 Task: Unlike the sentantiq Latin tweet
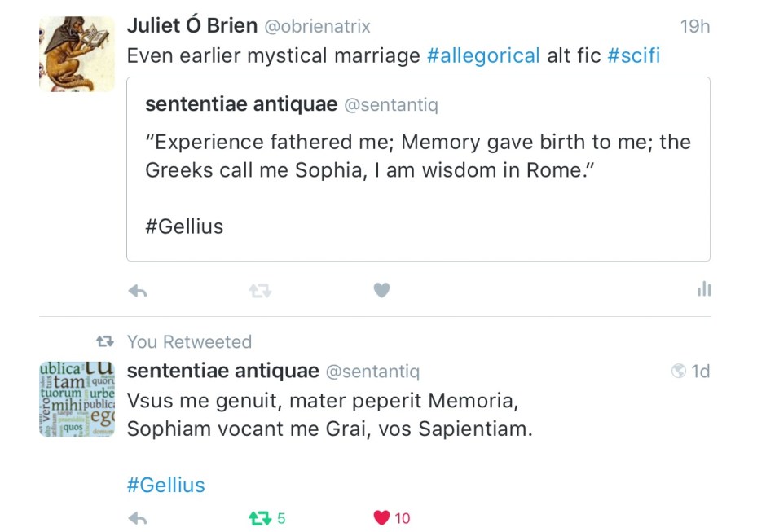[381, 518]
